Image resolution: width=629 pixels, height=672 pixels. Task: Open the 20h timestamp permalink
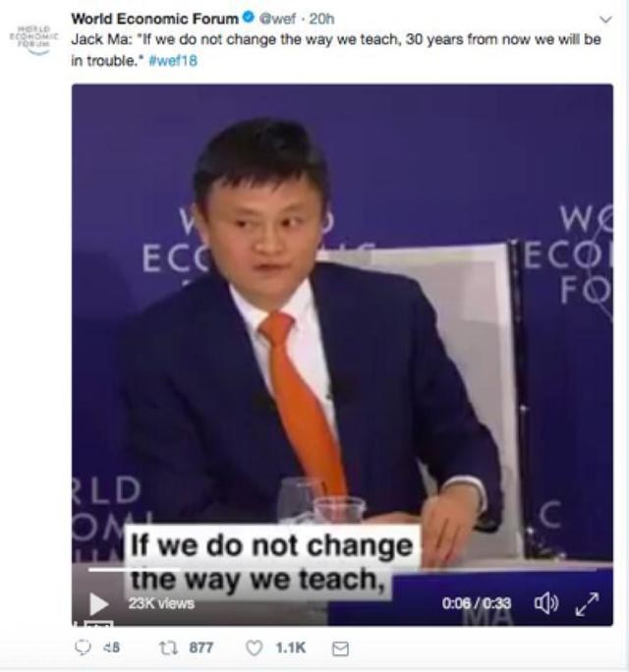[321, 19]
